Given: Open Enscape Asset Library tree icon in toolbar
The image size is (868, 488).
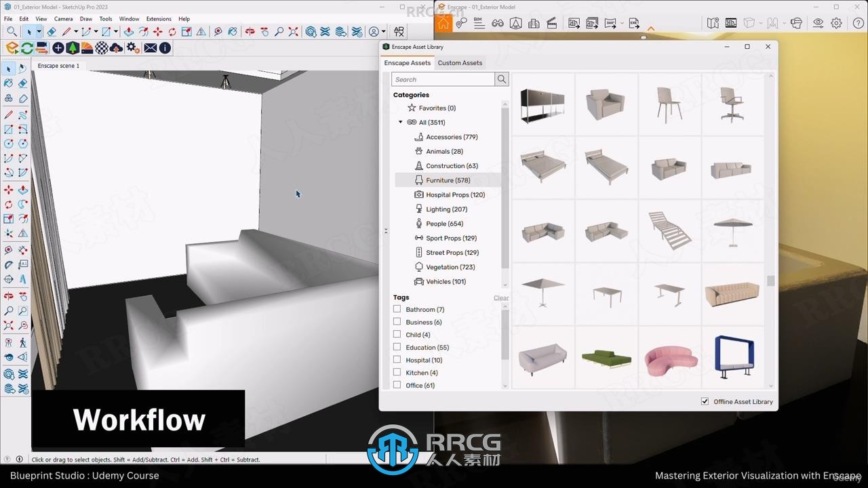Looking at the screenshot, I should coord(73,48).
